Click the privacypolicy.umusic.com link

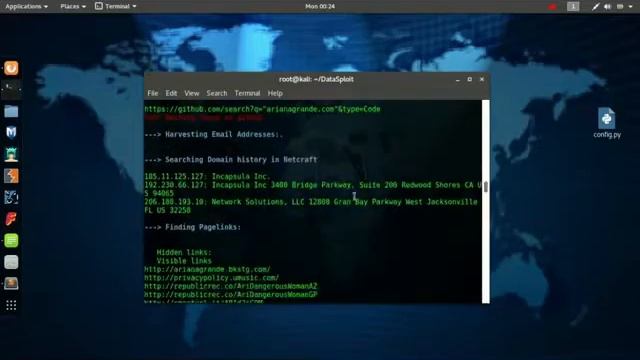[211, 278]
